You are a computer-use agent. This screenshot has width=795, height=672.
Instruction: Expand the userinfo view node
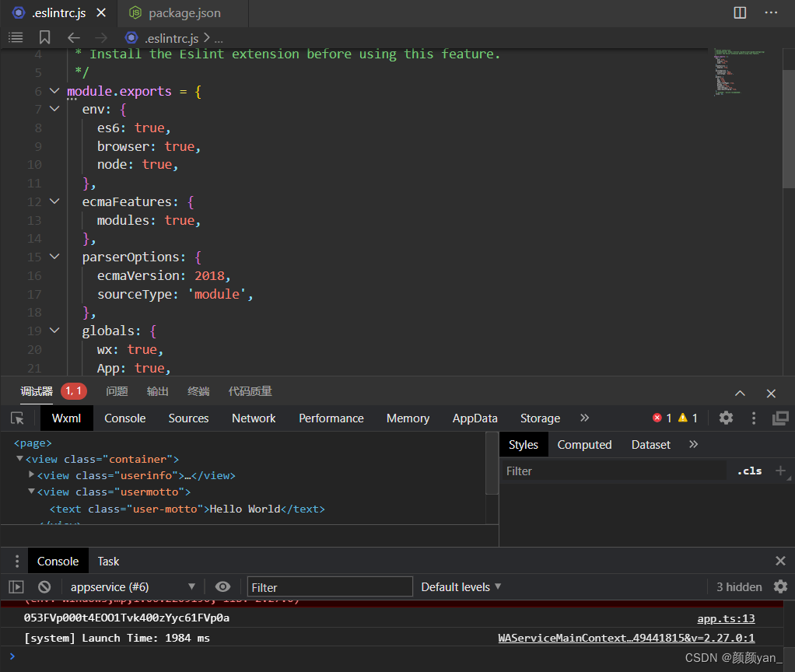(32, 474)
